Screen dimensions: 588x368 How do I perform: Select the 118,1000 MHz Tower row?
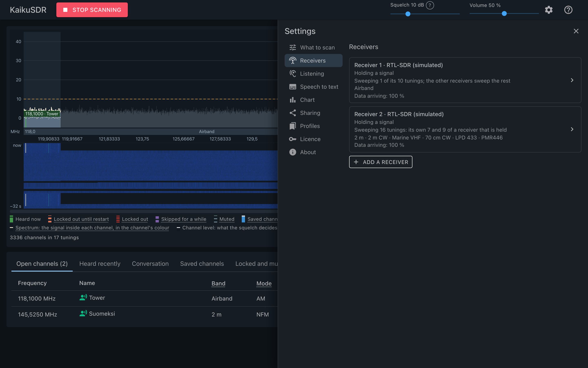(x=145, y=298)
